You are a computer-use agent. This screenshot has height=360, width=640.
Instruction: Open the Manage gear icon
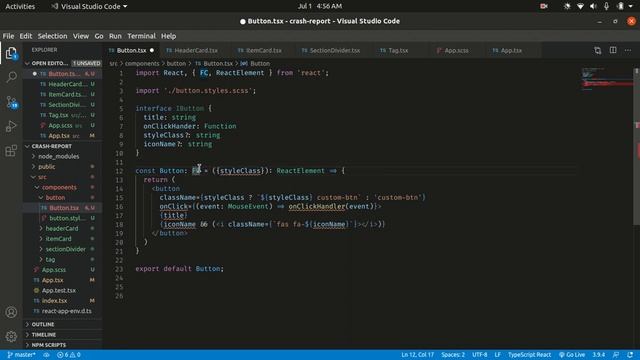tap(11, 336)
